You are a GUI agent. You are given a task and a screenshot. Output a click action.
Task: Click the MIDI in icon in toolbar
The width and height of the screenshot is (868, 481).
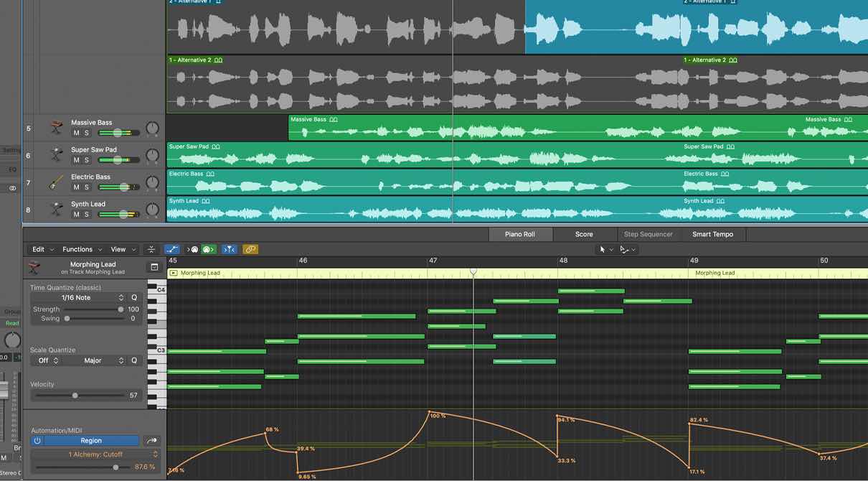click(x=193, y=249)
